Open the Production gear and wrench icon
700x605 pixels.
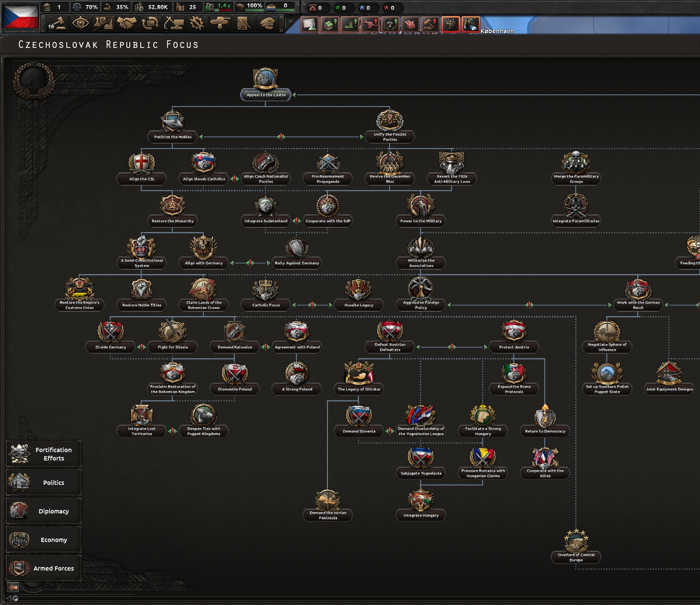tap(197, 23)
